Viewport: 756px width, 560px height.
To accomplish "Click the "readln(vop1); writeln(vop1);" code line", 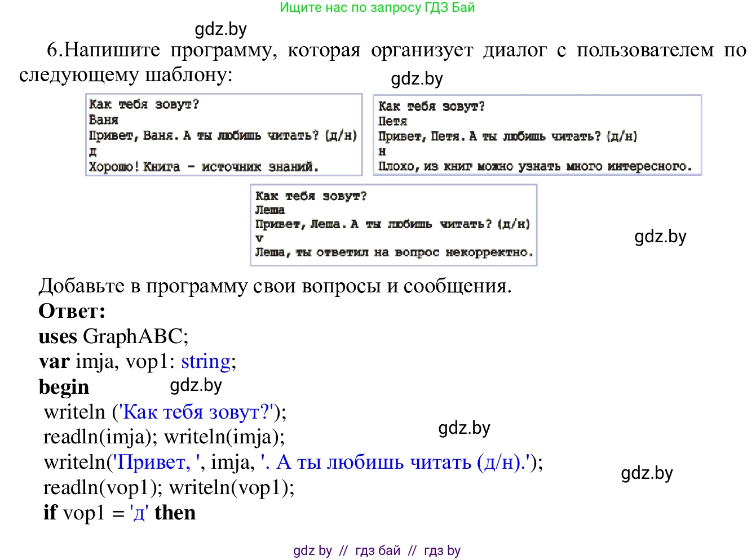I will 169,487.
